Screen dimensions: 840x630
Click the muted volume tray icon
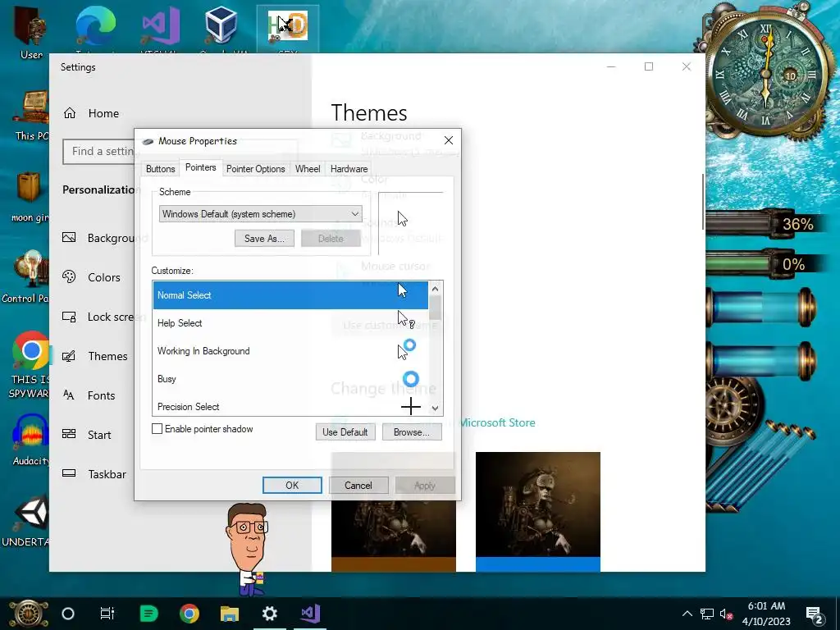click(726, 614)
